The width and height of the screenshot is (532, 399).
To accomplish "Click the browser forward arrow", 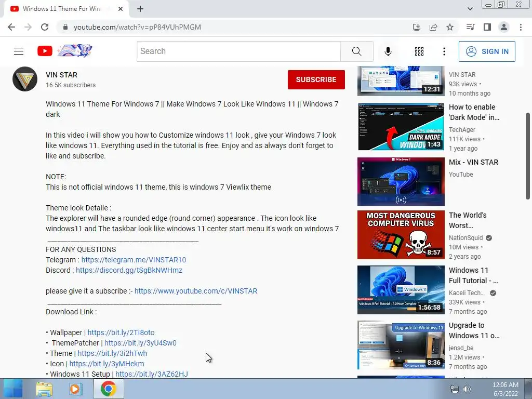I will pos(28,27).
